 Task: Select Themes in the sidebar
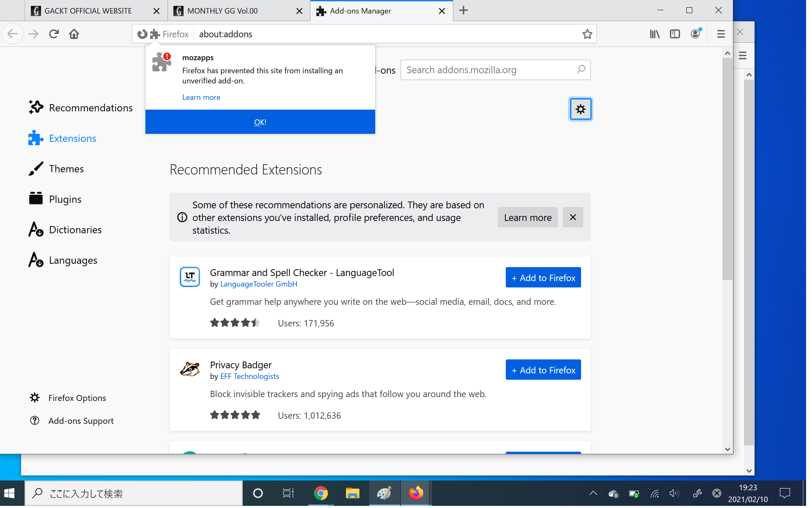(66, 169)
